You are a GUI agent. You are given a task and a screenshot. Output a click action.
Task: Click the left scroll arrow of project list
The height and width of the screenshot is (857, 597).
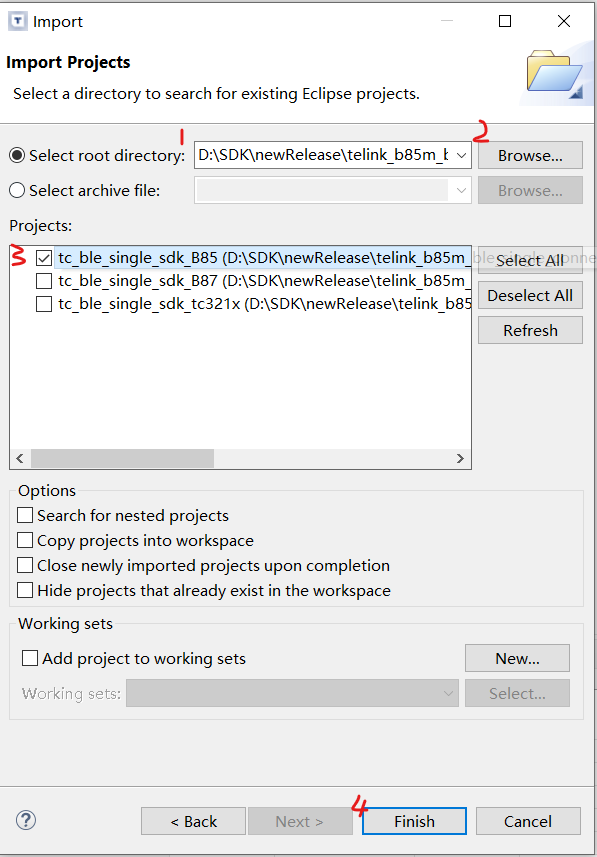point(20,459)
